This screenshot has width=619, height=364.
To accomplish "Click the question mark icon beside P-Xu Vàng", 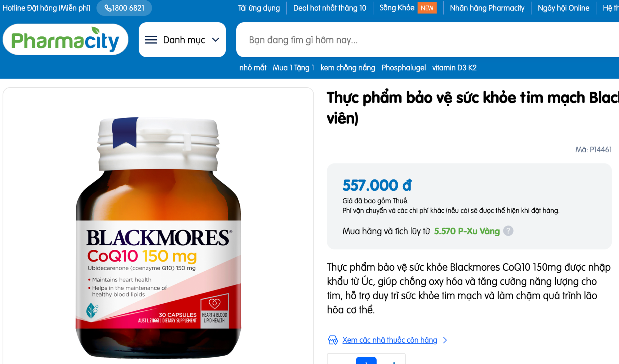I will coord(508,231).
